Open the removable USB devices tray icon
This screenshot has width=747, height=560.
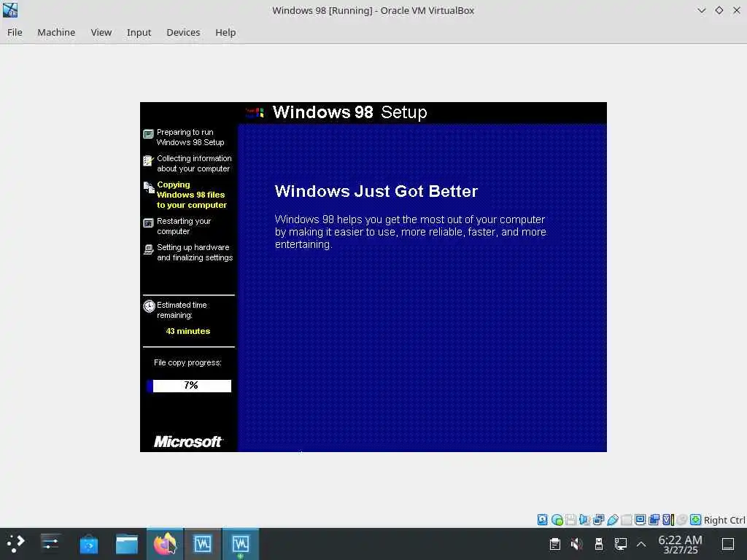pos(599,544)
